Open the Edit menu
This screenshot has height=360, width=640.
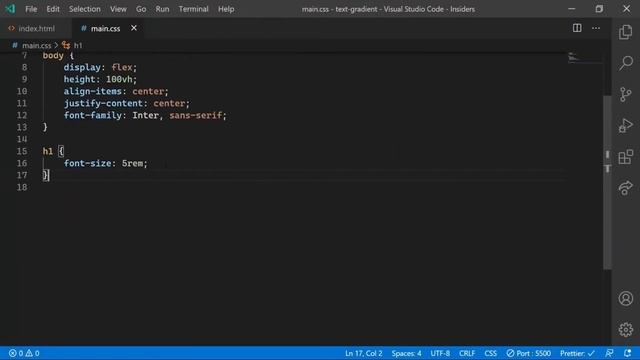click(x=53, y=9)
